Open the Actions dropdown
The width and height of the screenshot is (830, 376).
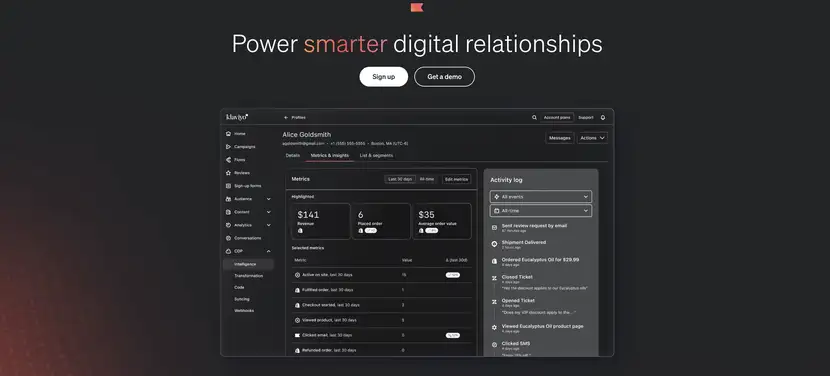point(592,138)
